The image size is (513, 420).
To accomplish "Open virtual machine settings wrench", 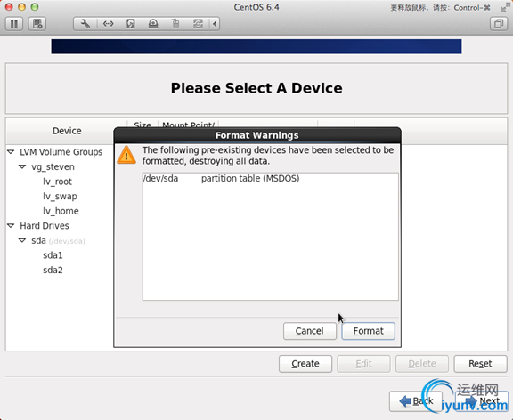I will click(x=85, y=24).
